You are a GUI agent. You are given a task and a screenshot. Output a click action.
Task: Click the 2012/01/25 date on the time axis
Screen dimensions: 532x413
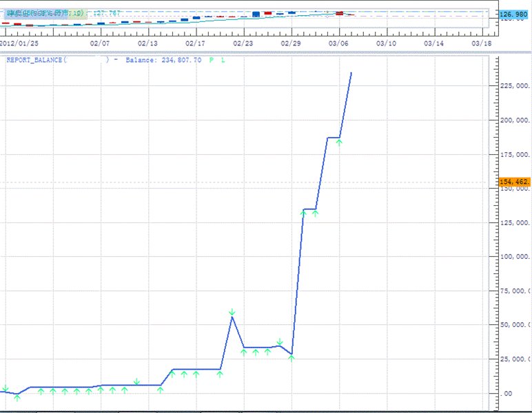point(19,43)
